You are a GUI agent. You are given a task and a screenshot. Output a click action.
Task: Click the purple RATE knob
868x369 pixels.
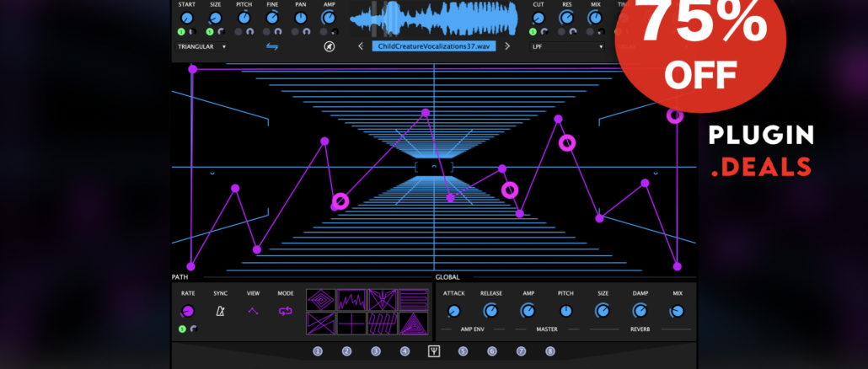tap(188, 312)
